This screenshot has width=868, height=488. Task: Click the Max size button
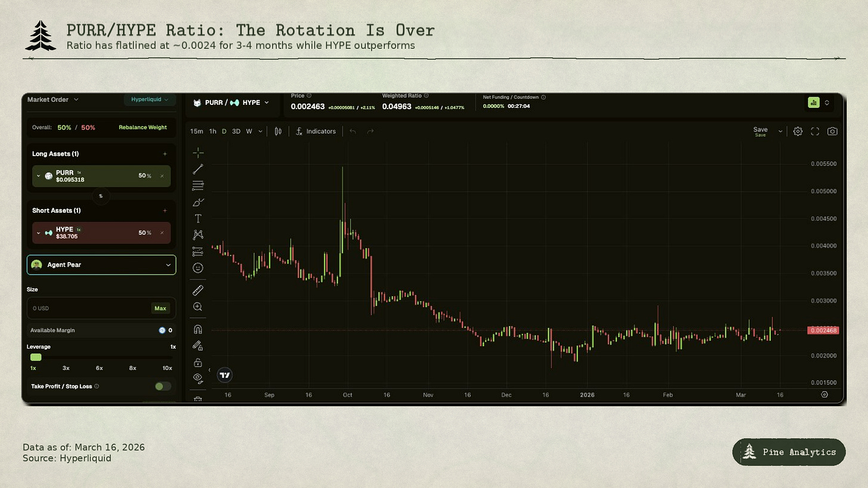[160, 308]
